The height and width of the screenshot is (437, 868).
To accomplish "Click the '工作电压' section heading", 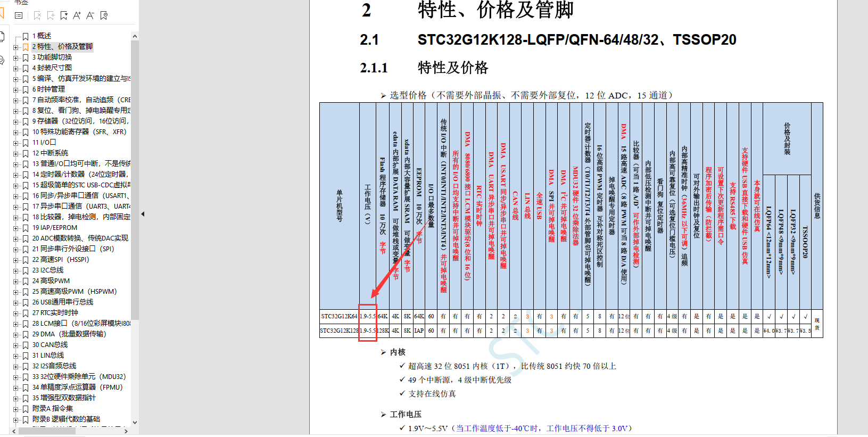I will (406, 414).
